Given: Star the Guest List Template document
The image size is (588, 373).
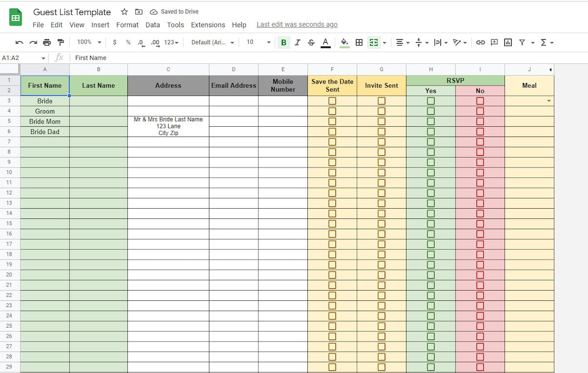Looking at the screenshot, I should [x=124, y=12].
